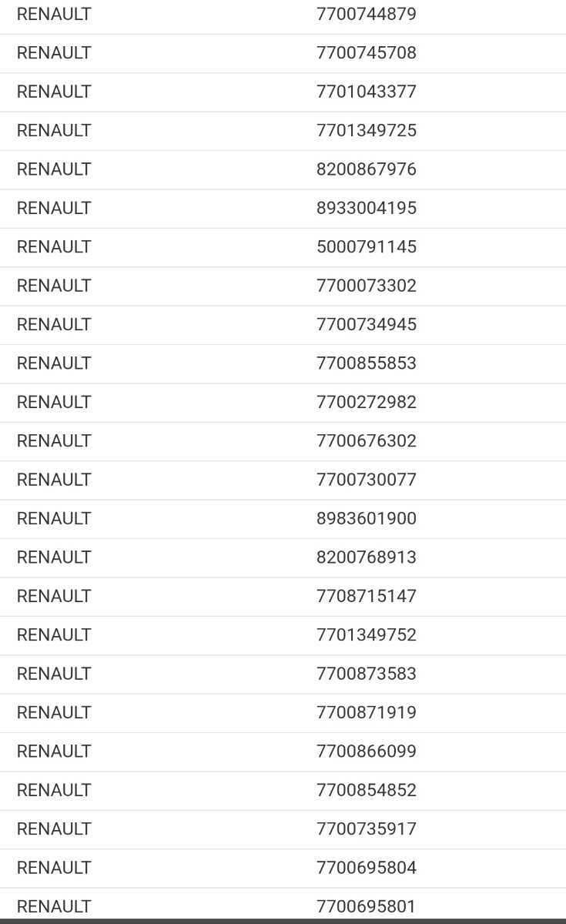Select part number 7701349752
566x924 pixels.
366,634
